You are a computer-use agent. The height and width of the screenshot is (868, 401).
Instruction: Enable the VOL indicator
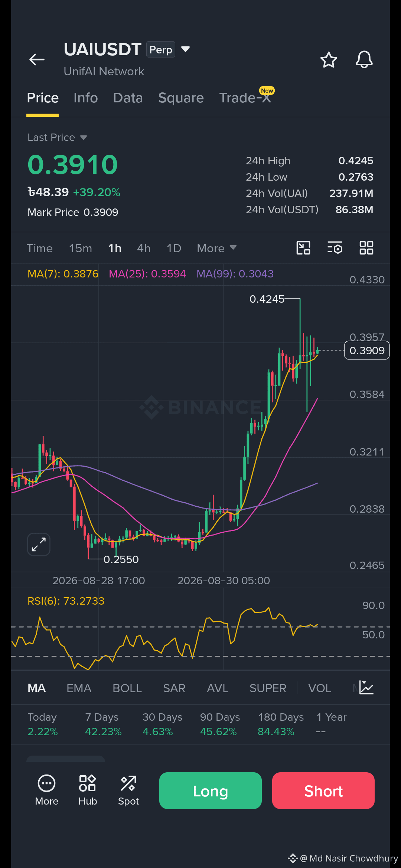(320, 688)
